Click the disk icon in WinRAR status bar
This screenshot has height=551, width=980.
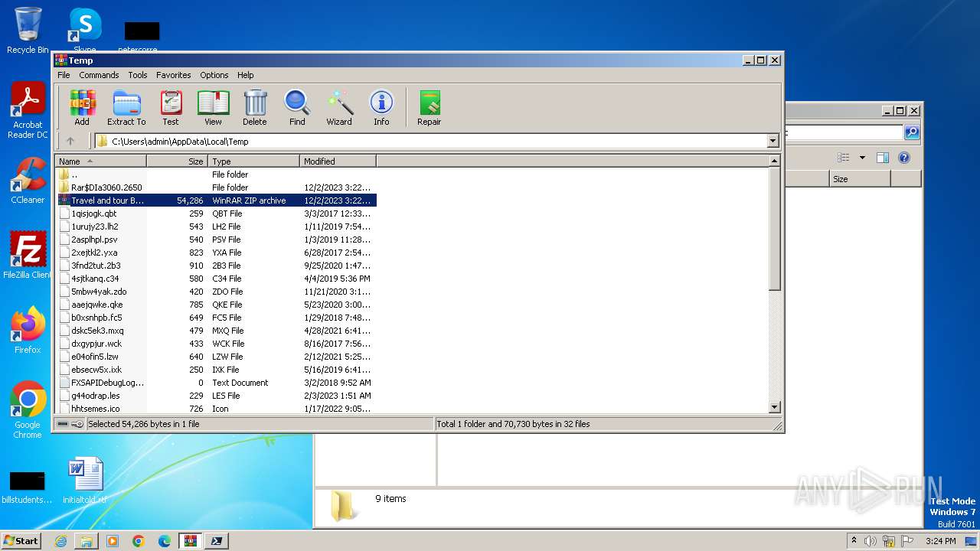(63, 424)
